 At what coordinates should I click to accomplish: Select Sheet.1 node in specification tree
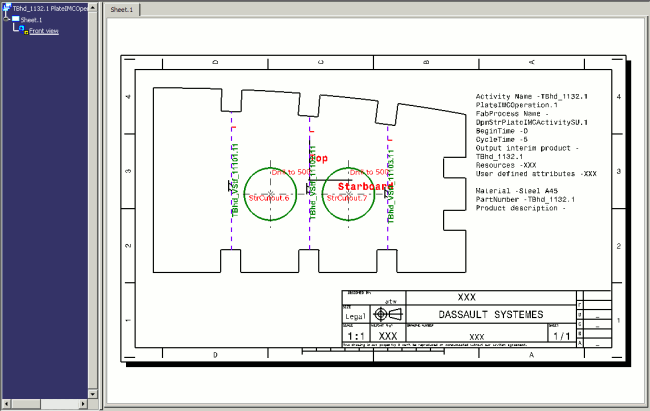tap(34, 20)
